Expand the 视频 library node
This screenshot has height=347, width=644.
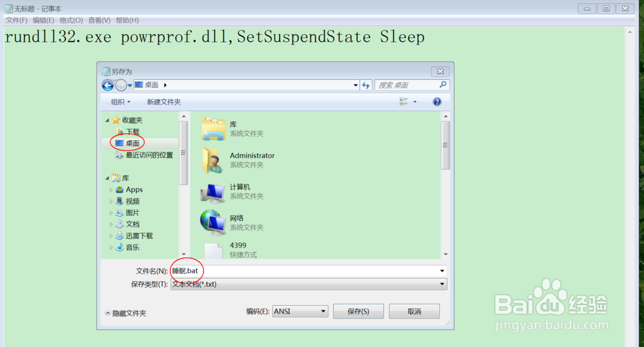[111, 202]
